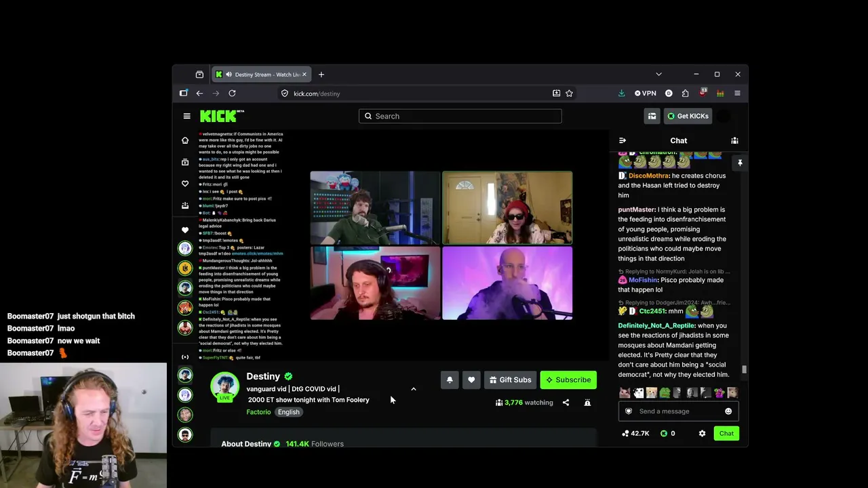This screenshot has width=868, height=488.
Task: Focus the Kick Search field
Action: pos(460,116)
